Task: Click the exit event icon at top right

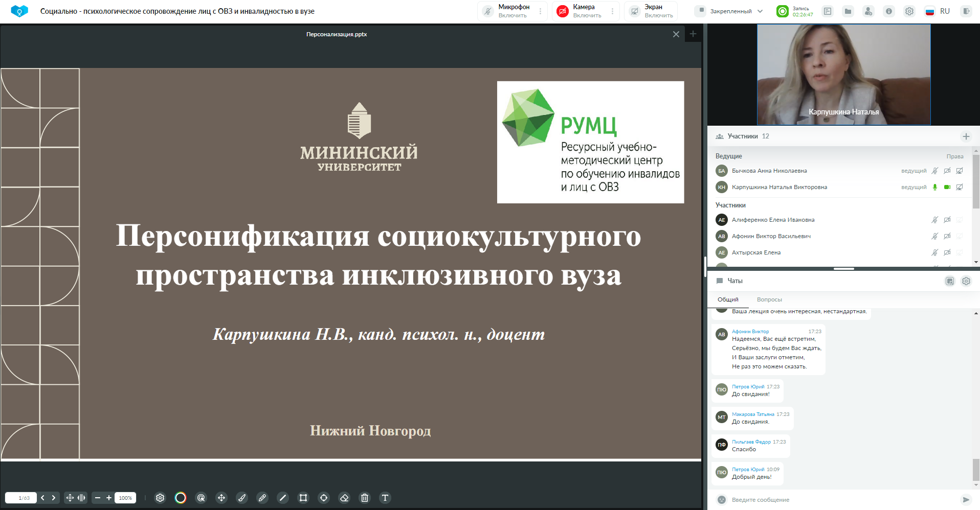Action: 966,11
